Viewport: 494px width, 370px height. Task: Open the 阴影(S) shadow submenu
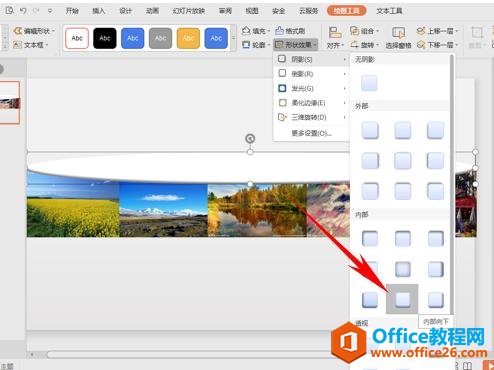pyautogui.click(x=311, y=59)
